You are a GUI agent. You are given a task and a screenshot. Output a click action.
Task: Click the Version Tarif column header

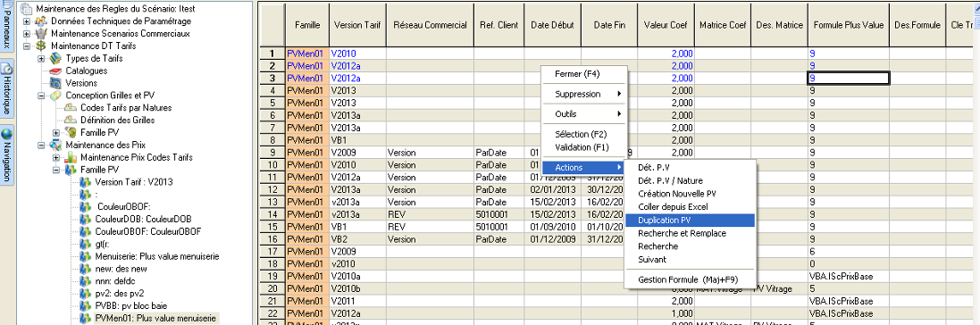[357, 25]
